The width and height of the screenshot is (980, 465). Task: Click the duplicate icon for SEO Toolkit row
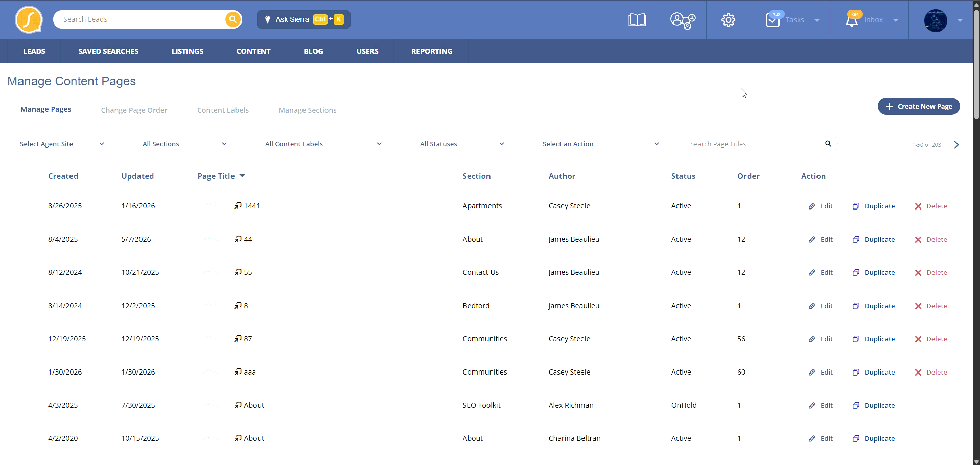(856, 405)
